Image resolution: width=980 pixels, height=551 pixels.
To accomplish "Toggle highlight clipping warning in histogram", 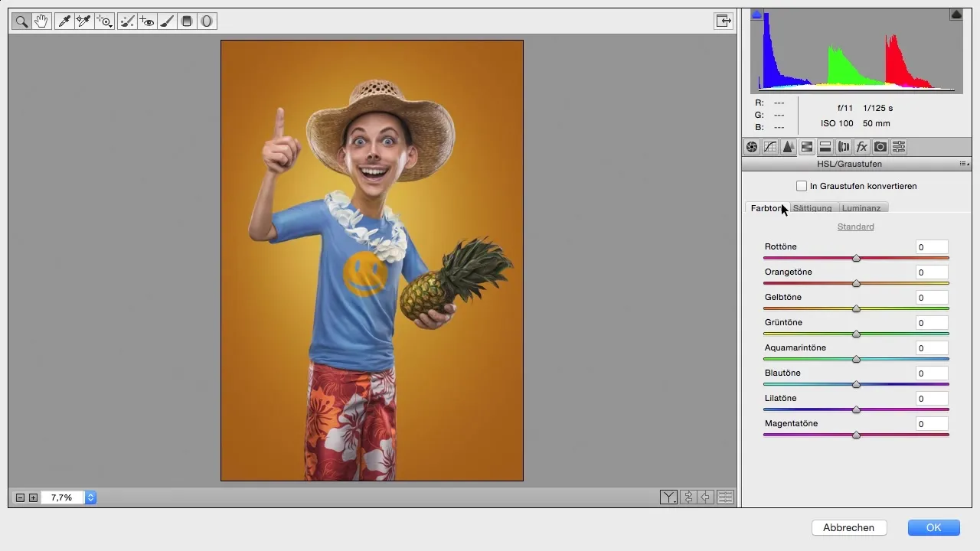I will click(x=956, y=14).
